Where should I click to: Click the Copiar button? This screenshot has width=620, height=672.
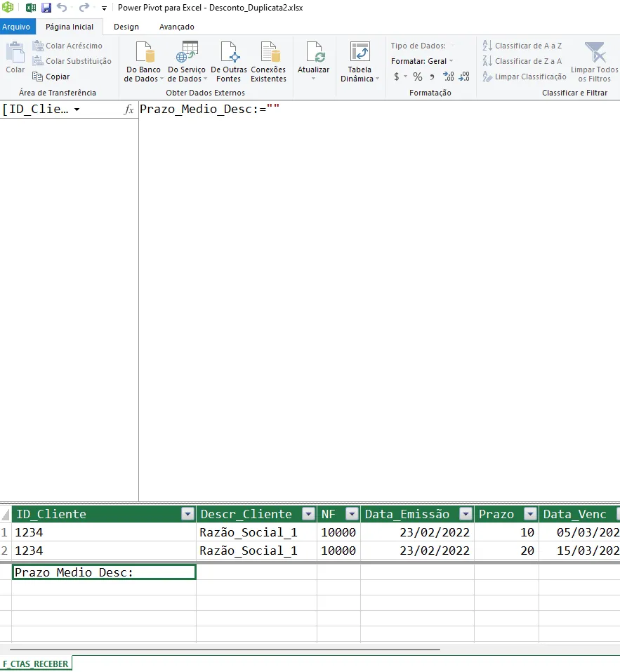click(51, 77)
